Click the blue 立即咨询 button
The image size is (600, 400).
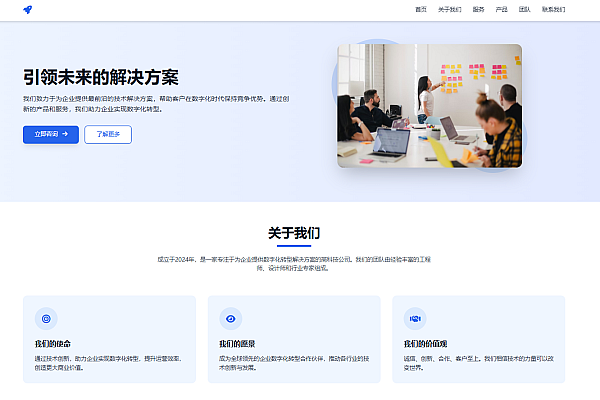(x=51, y=134)
